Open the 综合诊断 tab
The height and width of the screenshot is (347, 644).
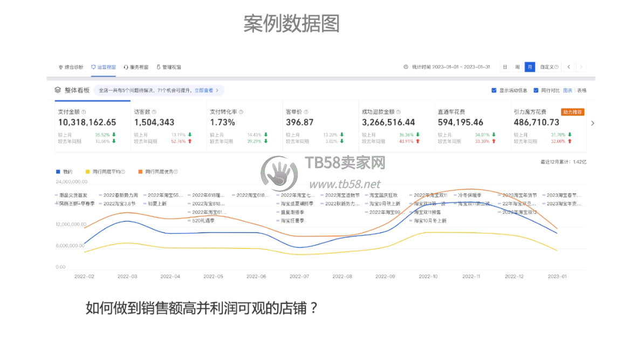[x=71, y=67]
